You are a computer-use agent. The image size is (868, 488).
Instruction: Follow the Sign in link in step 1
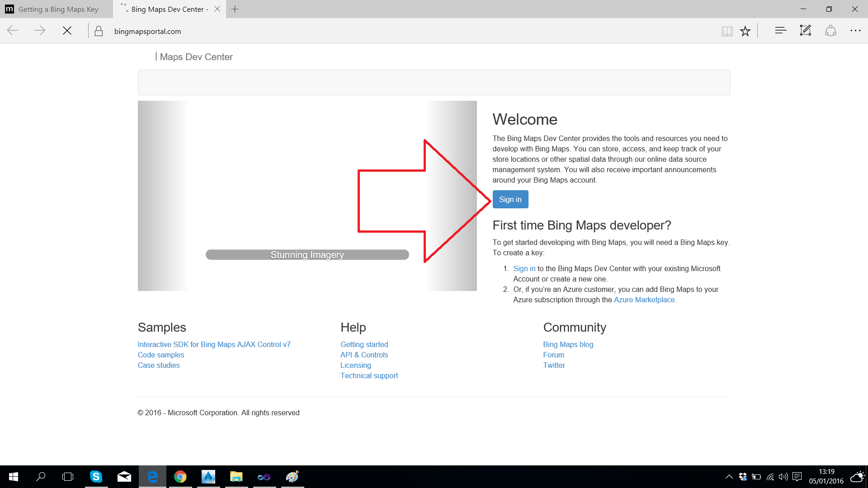(x=524, y=268)
